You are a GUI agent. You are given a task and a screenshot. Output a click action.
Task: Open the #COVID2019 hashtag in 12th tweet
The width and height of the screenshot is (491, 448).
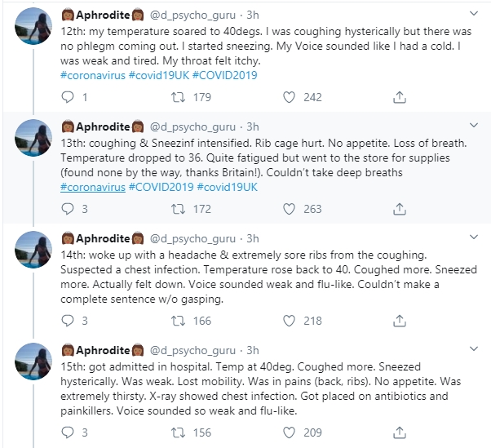click(228, 76)
